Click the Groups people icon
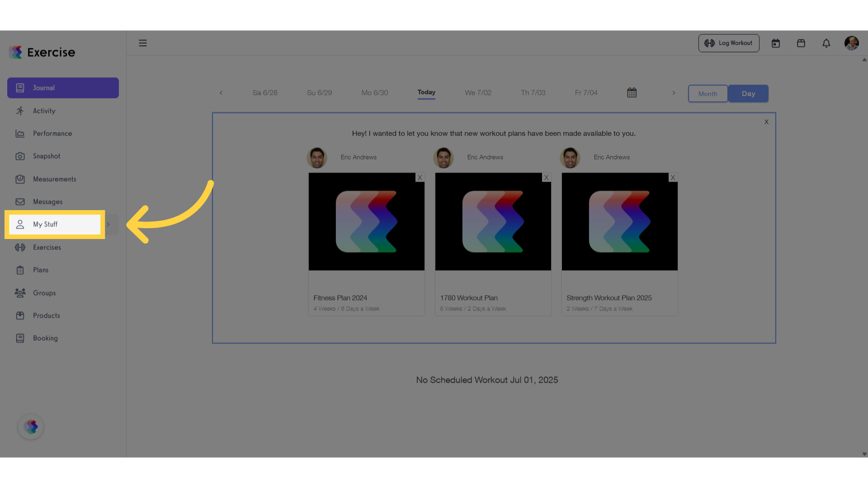Image resolution: width=868 pixels, height=488 pixels. [x=20, y=293]
